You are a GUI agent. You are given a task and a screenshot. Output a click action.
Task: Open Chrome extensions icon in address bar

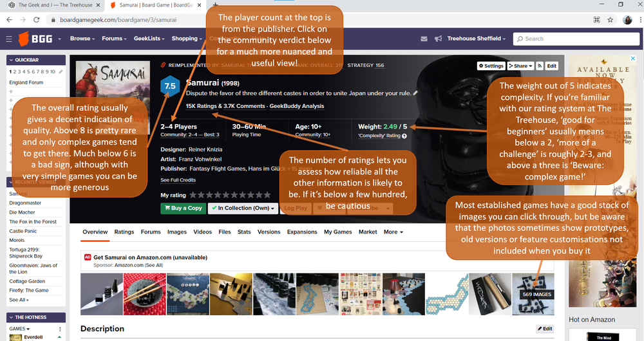(x=597, y=20)
